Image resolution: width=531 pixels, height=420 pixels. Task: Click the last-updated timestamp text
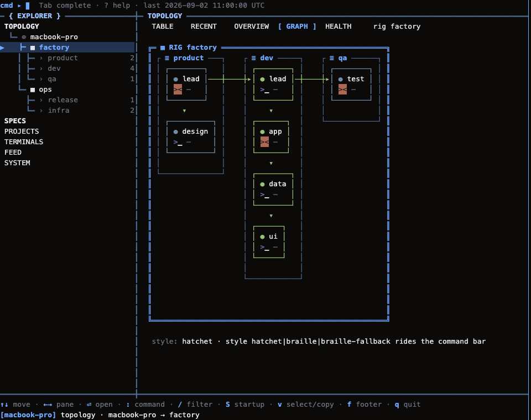(204, 6)
